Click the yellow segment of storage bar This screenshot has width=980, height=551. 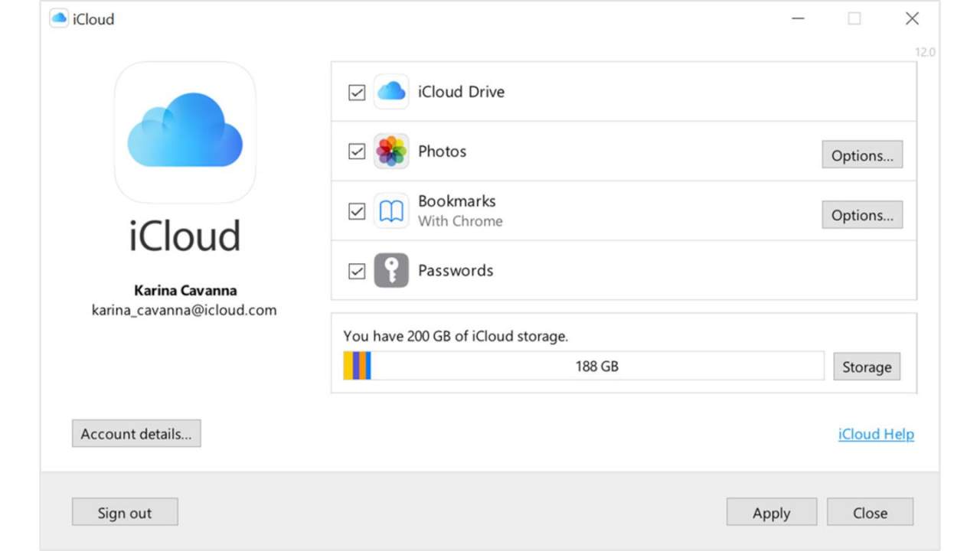[348, 366]
